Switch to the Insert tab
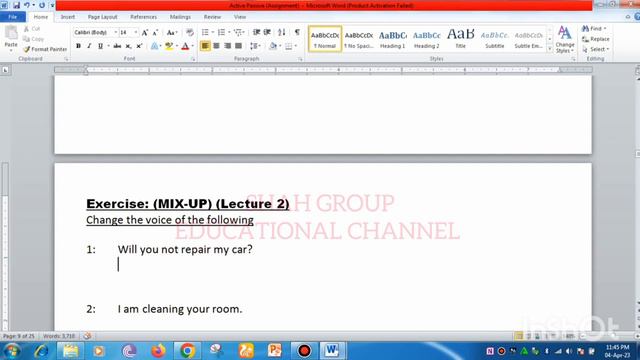 point(68,17)
